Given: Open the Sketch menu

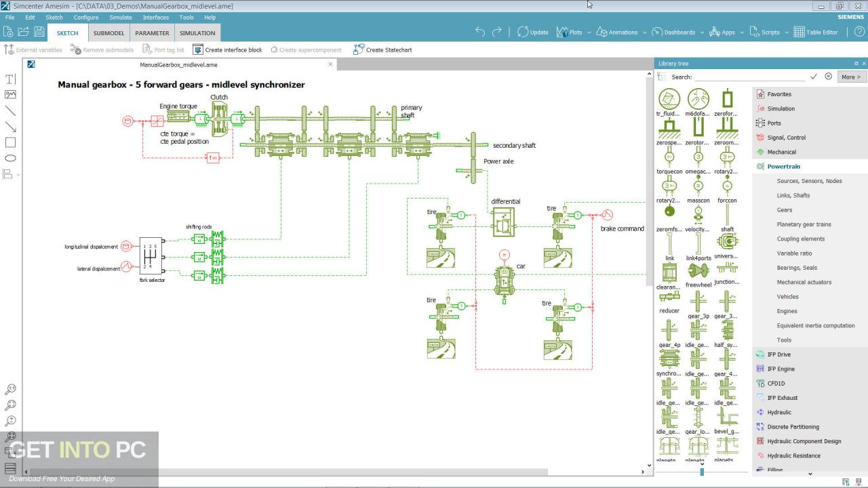Looking at the screenshot, I should 54,18.
